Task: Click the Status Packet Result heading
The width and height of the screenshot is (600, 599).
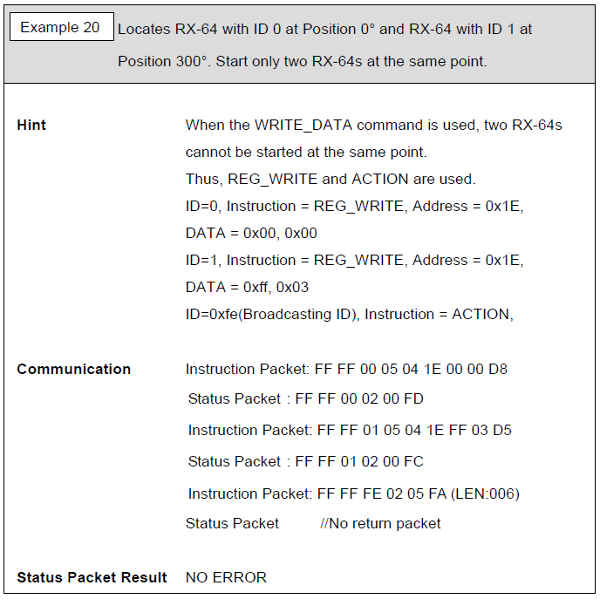Action: pyautogui.click(x=92, y=577)
